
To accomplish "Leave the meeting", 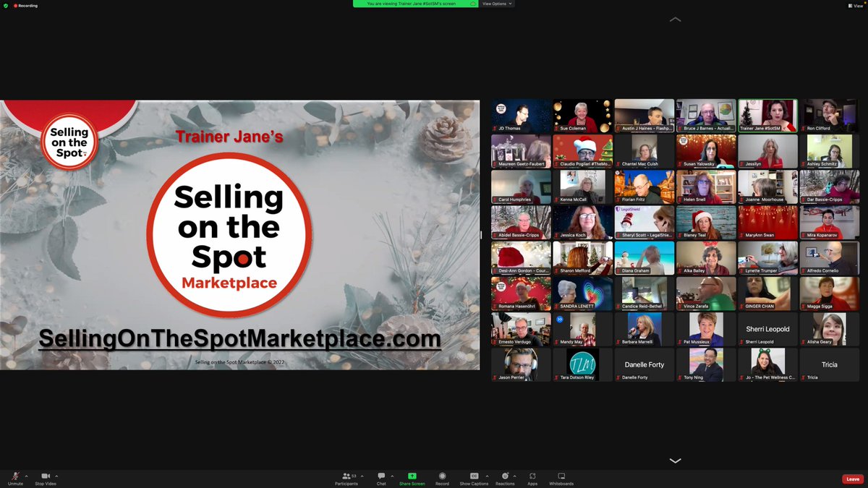I will 853,479.
